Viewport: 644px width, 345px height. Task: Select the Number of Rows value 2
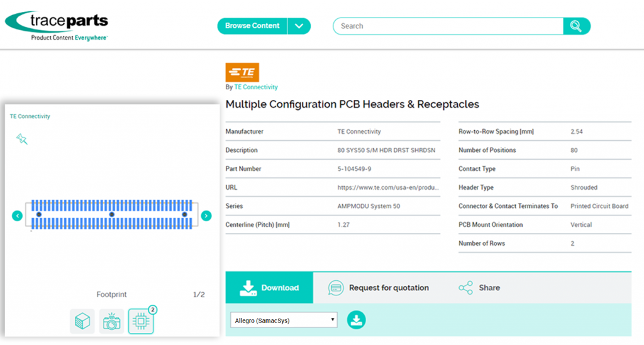coord(572,243)
